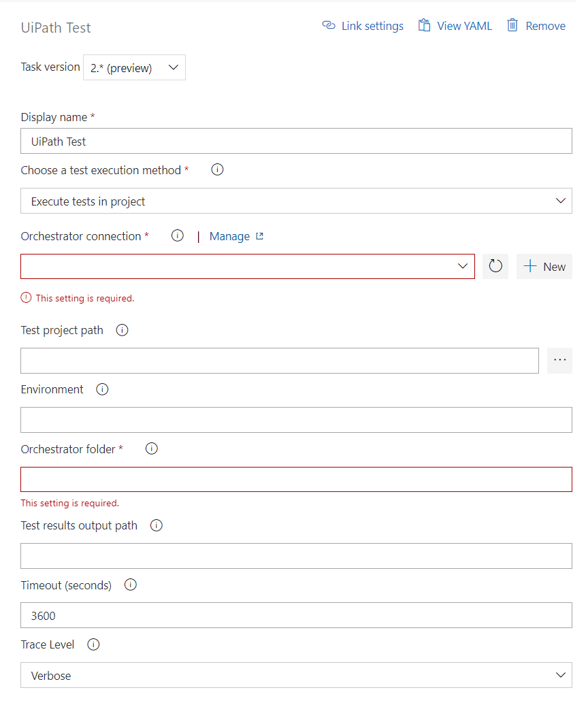Show info for Test project path
Screen dimensions: 588x705
click(x=122, y=330)
